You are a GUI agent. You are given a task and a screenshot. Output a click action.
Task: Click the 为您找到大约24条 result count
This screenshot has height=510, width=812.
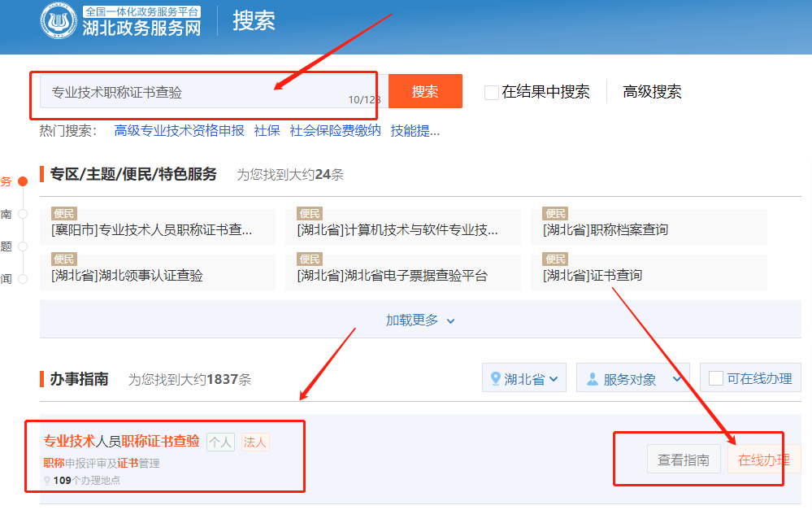pos(290,175)
